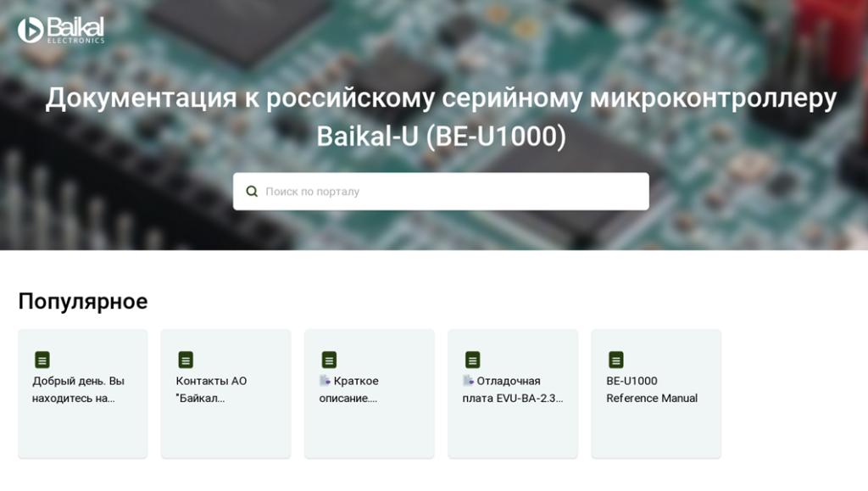Click the Baikal round logo icon

point(31,31)
